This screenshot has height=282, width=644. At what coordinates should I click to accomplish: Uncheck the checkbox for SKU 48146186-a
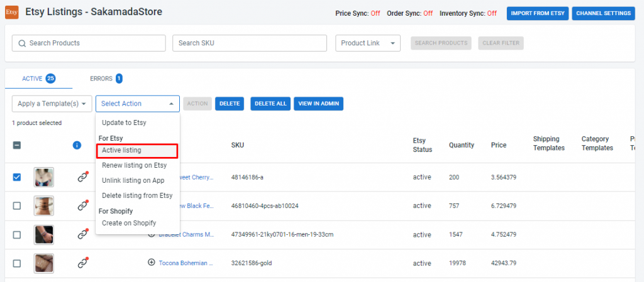17,178
